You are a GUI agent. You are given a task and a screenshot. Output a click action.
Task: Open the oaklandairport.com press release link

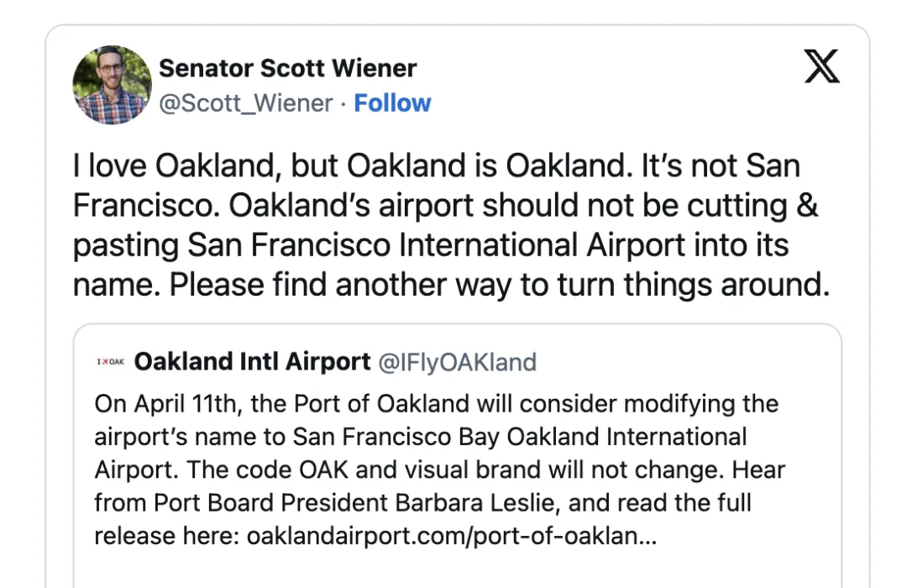click(452, 536)
